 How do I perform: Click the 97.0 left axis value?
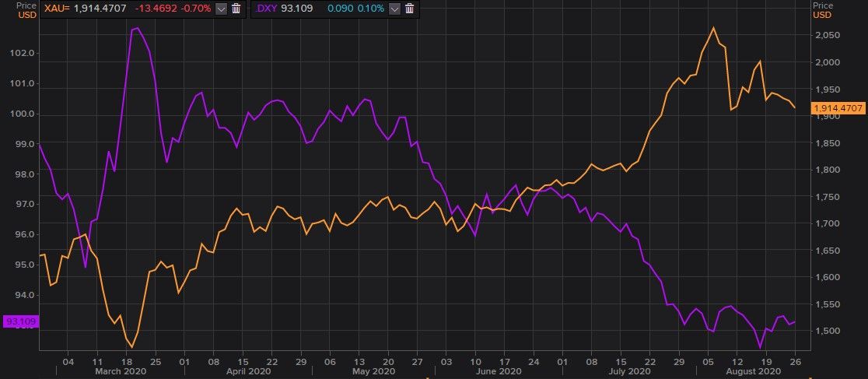click(26, 205)
